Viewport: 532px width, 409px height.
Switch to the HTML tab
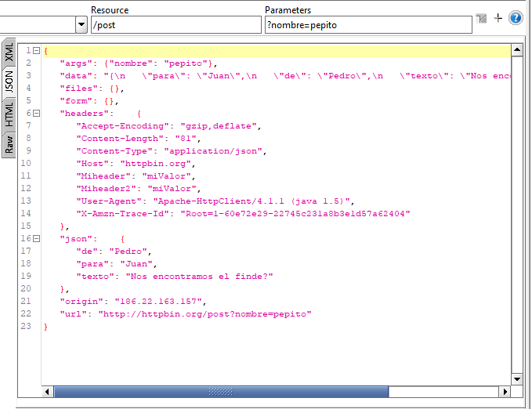[x=9, y=114]
